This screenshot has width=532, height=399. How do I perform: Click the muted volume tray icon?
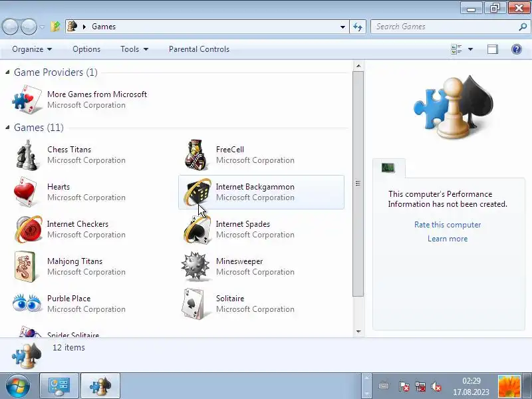click(436, 386)
